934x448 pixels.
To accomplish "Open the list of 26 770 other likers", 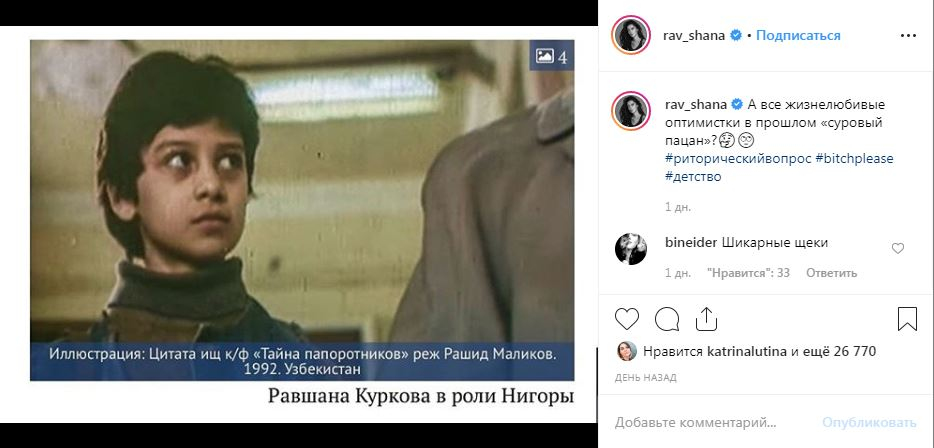I will tap(839, 351).
